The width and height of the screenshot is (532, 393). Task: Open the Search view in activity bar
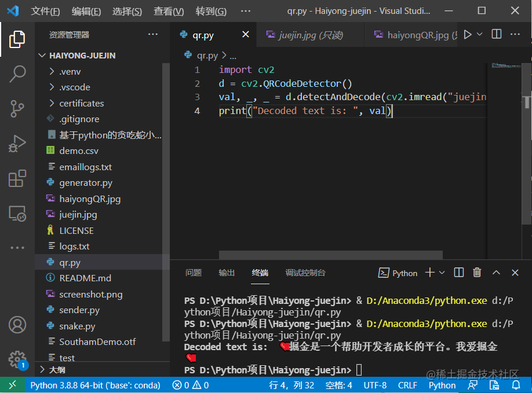tap(17, 74)
